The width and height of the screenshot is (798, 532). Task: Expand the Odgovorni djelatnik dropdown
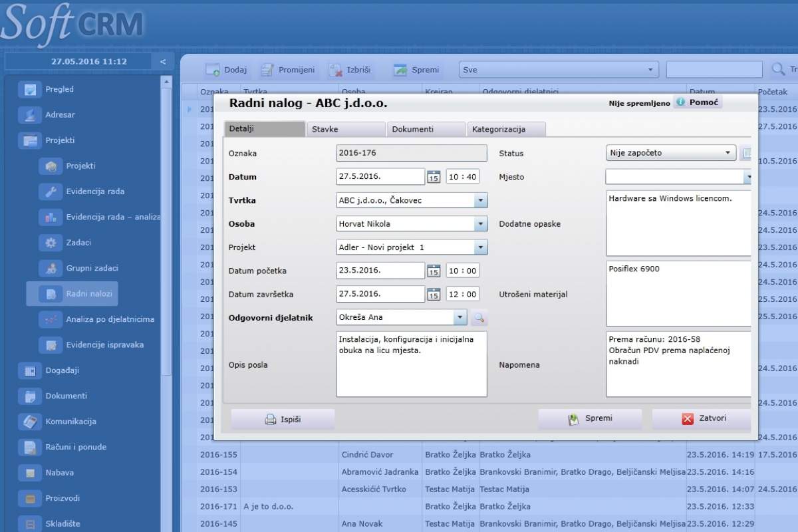[x=460, y=317]
